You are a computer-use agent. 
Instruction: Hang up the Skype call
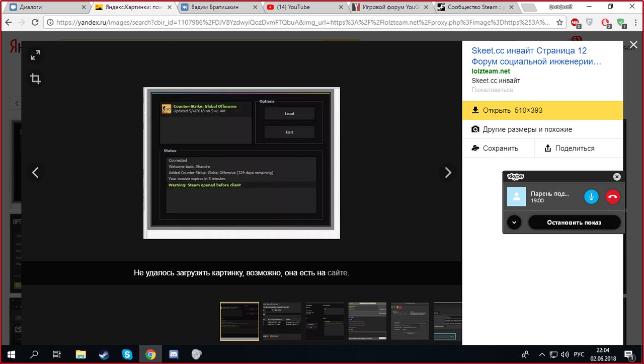click(x=612, y=197)
